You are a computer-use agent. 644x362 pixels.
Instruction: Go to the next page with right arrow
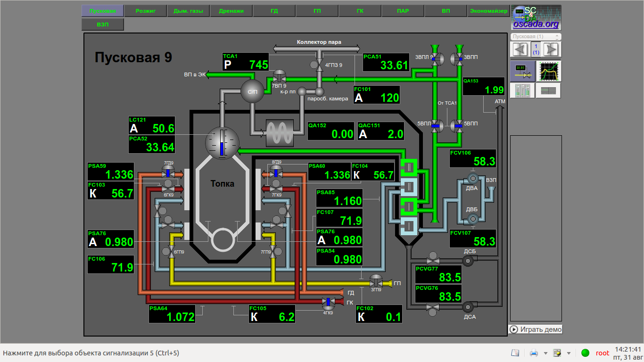[551, 49]
